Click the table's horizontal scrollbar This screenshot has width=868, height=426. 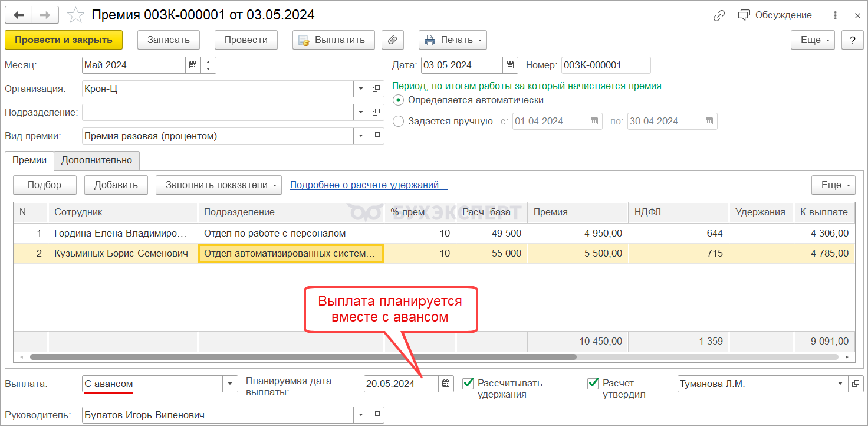(x=303, y=357)
